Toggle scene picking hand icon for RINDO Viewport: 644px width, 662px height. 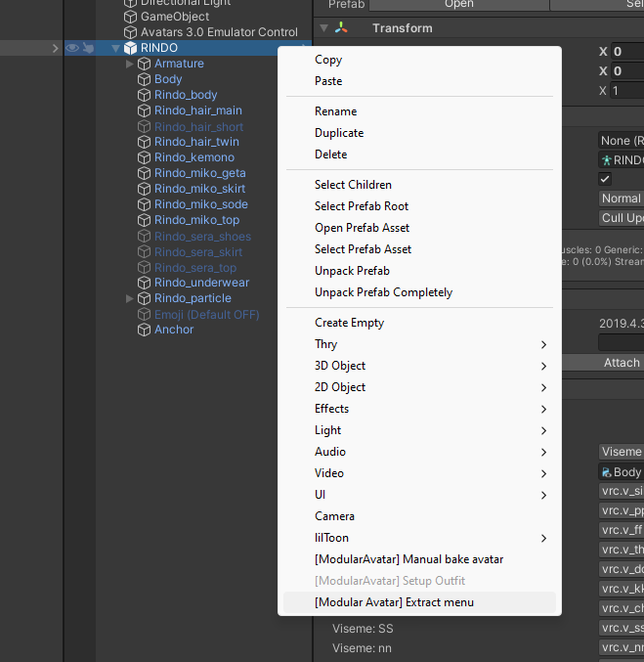(x=88, y=48)
